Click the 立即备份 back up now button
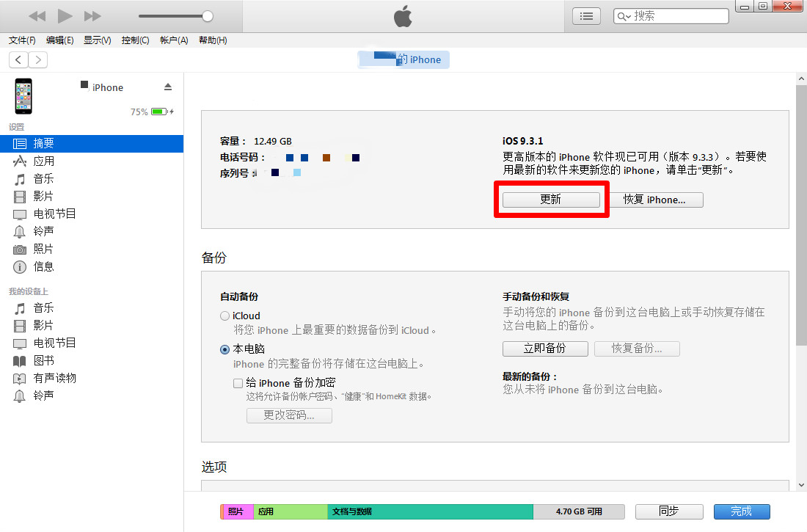 coord(545,349)
